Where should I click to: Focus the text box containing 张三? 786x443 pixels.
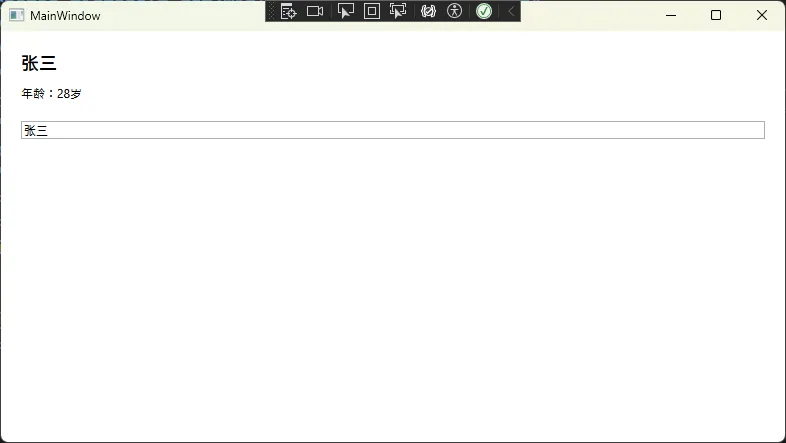393,130
